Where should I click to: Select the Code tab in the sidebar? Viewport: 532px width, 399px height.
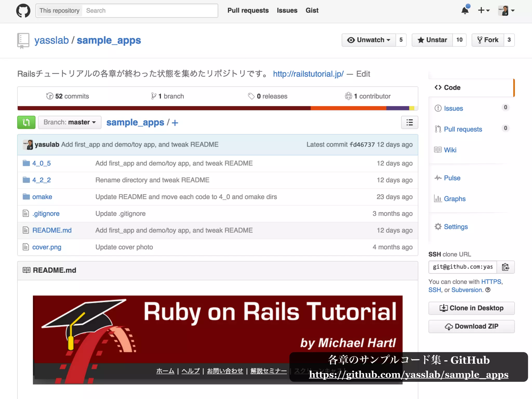coord(471,88)
